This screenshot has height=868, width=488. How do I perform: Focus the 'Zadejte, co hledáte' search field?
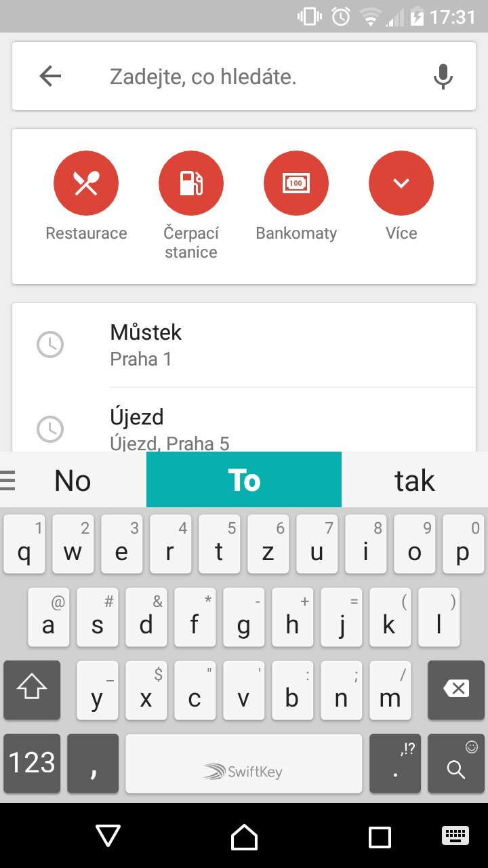[x=258, y=77]
